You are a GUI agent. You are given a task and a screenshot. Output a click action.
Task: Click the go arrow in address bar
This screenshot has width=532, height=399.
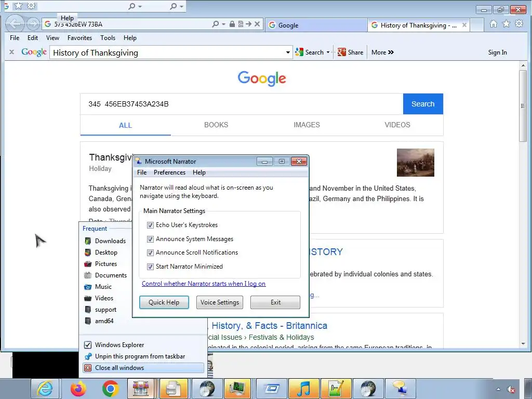pos(249,24)
